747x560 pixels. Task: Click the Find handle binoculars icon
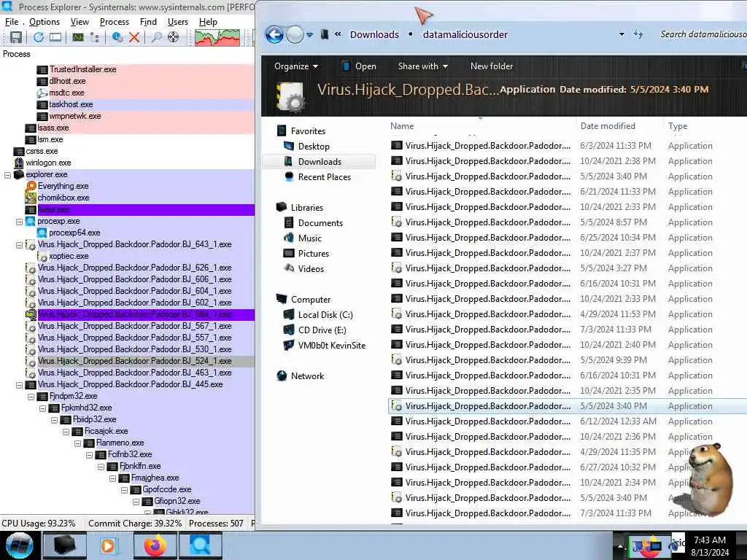[156, 37]
